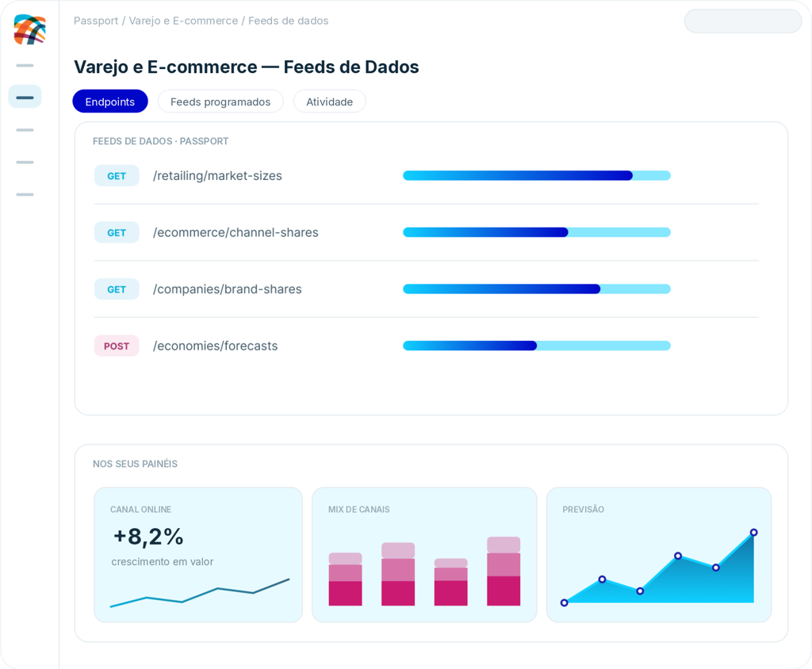Select the highlighted second sidebar item

tap(25, 97)
